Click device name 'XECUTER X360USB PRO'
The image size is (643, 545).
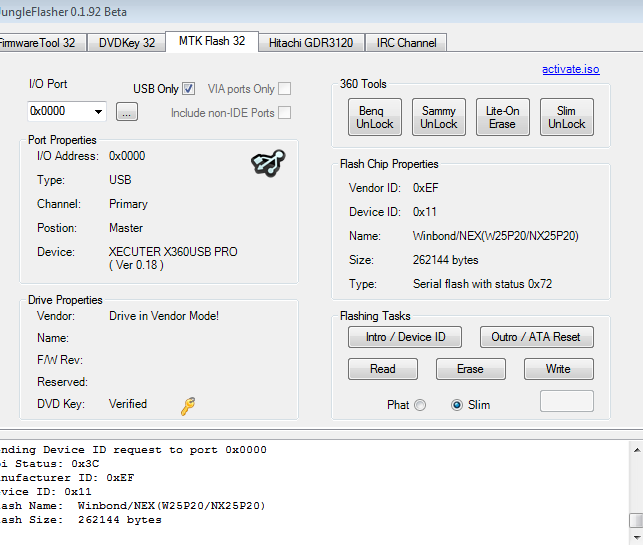pyautogui.click(x=173, y=252)
